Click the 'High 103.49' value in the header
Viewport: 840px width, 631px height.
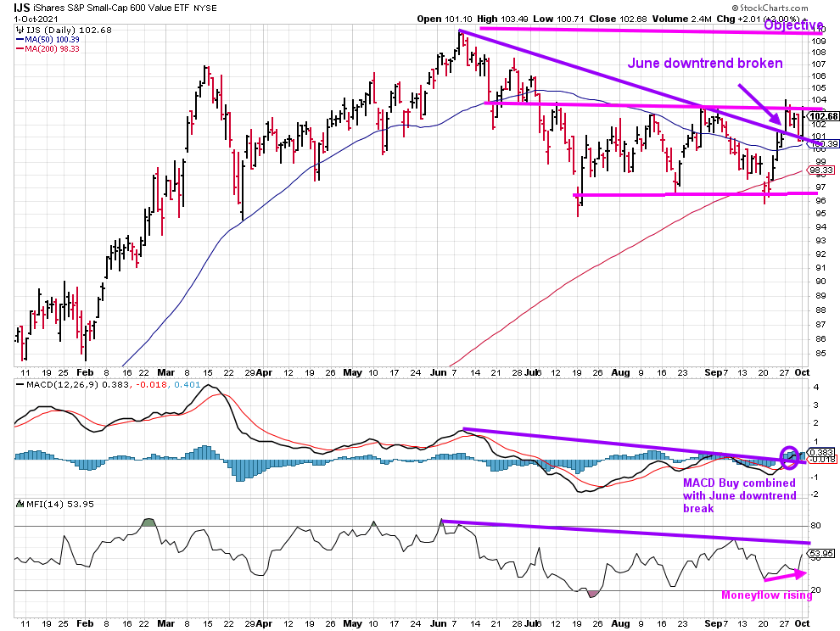click(502, 19)
